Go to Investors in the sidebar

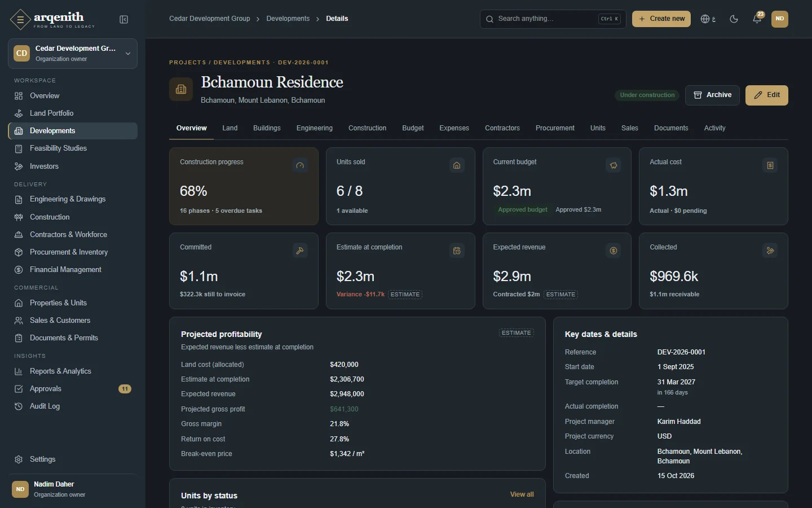(73, 167)
